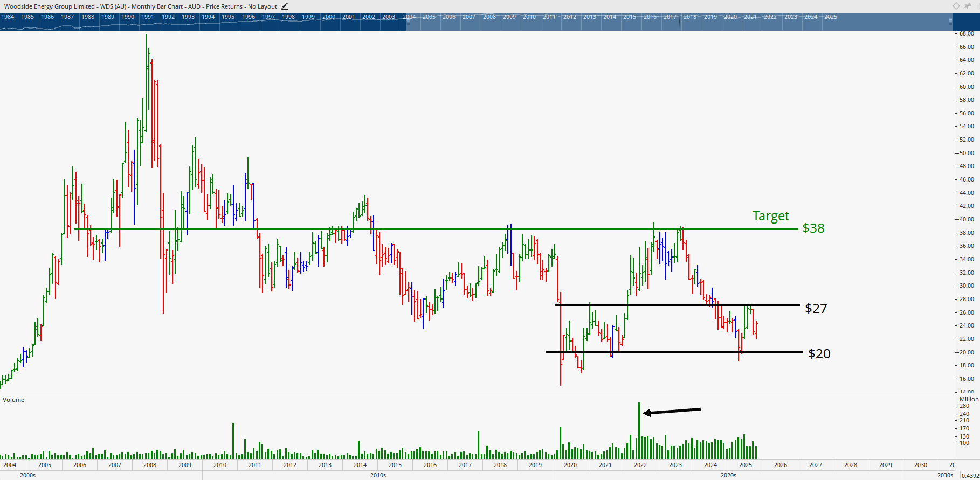Select the $27 price label annotation
Screen dimensions: 980x480
tap(816, 308)
